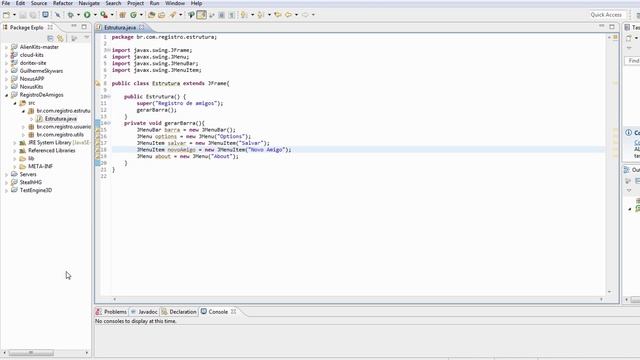The width and height of the screenshot is (640, 360).
Task: Open the Refactor menu
Action: pyautogui.click(x=63, y=3)
